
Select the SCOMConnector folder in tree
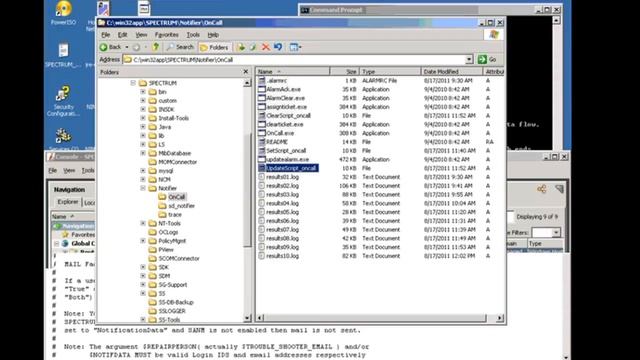coord(179,258)
